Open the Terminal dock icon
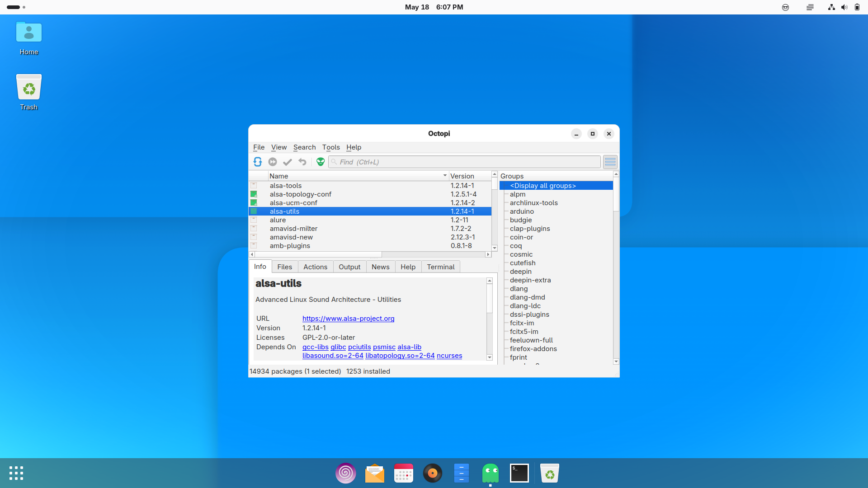This screenshot has width=868, height=488. tap(519, 473)
